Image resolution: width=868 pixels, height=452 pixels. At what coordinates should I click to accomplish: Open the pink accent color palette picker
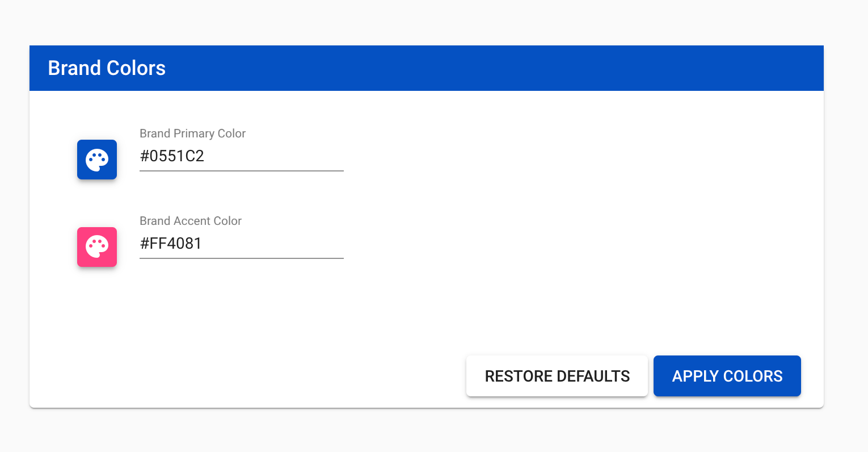97,247
